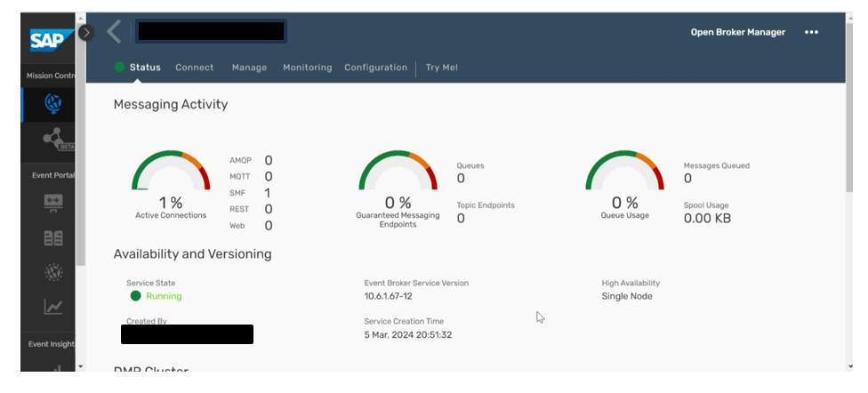
Task: Switch to the Connect tab
Action: (x=194, y=68)
